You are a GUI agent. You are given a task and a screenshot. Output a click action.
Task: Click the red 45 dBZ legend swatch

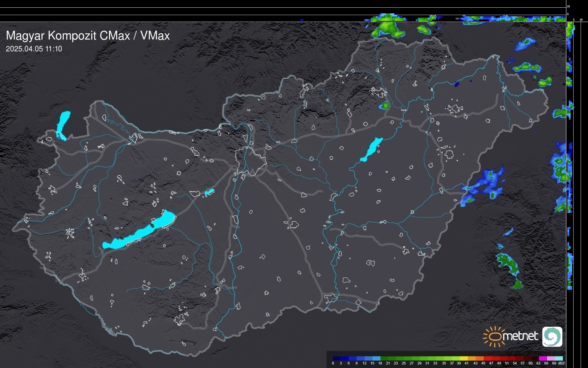(487, 358)
